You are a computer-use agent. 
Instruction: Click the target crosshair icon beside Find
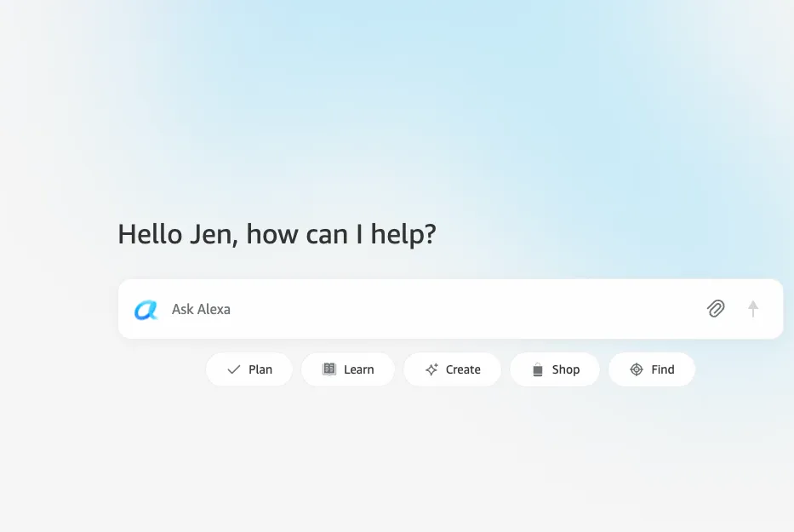[x=637, y=369]
